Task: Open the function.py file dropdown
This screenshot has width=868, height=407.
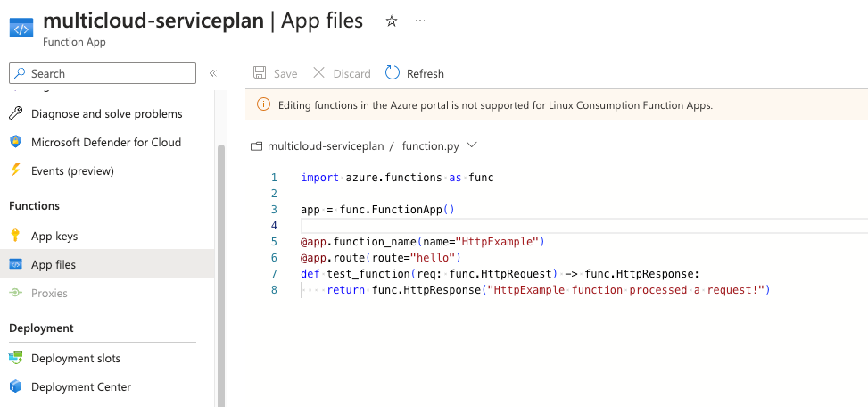Action: click(472, 145)
